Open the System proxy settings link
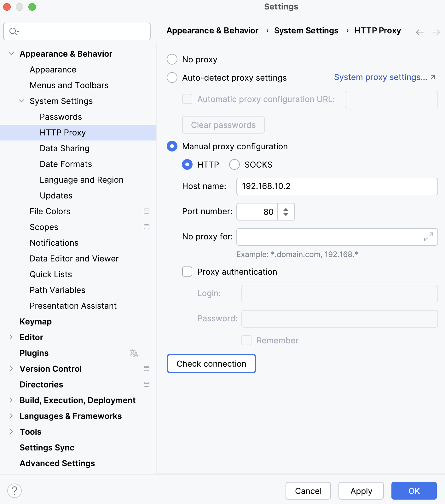Screen dimensions: 445x504 point(381,77)
